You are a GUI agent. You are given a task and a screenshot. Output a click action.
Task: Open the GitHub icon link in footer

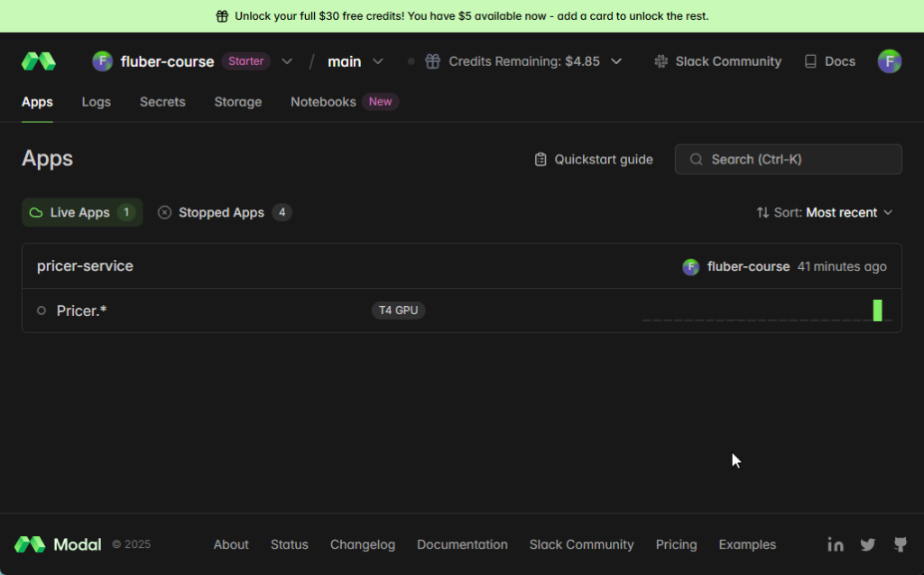pos(900,544)
